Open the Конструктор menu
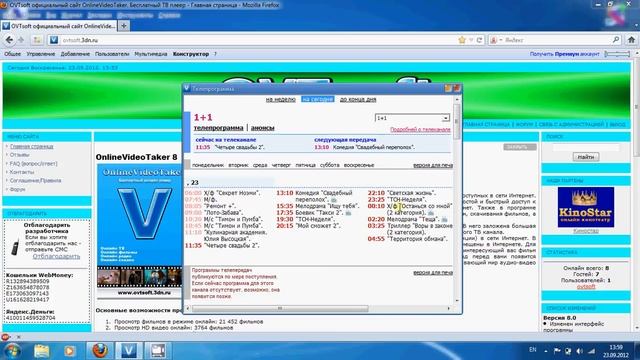The image size is (640, 360). [x=191, y=54]
